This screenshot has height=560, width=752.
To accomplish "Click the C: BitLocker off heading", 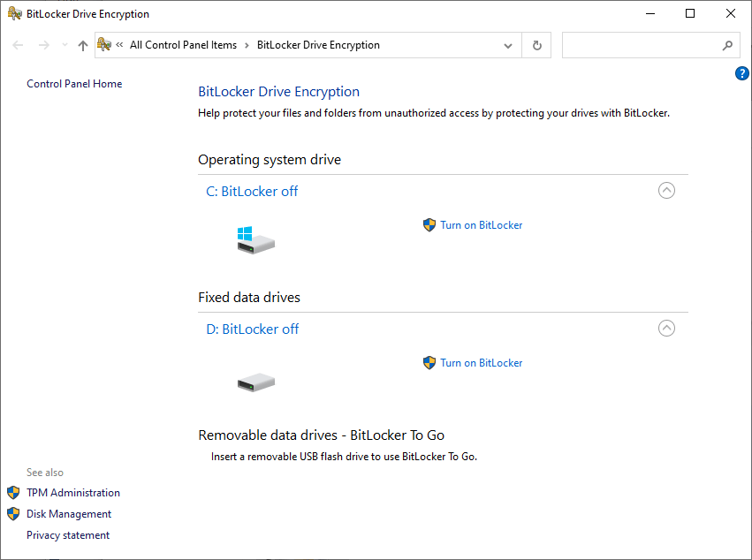I will 252,192.
